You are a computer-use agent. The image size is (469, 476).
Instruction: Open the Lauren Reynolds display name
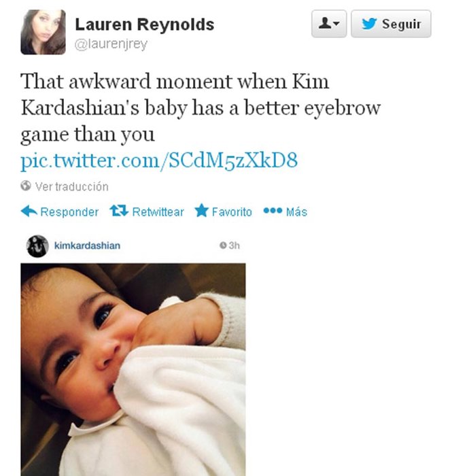click(x=144, y=24)
